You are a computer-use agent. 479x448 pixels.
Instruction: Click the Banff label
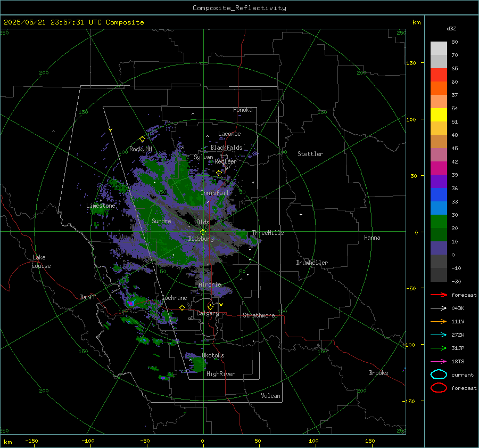point(88,297)
